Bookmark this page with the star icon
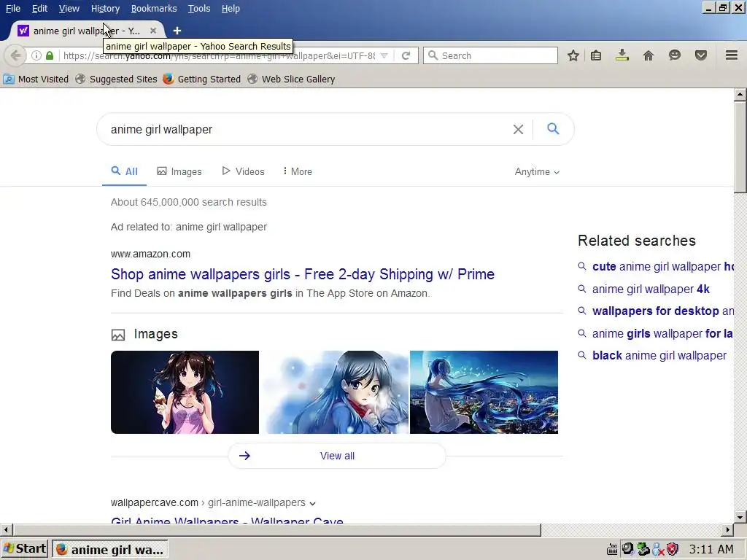The height and width of the screenshot is (560, 747). pyautogui.click(x=573, y=55)
